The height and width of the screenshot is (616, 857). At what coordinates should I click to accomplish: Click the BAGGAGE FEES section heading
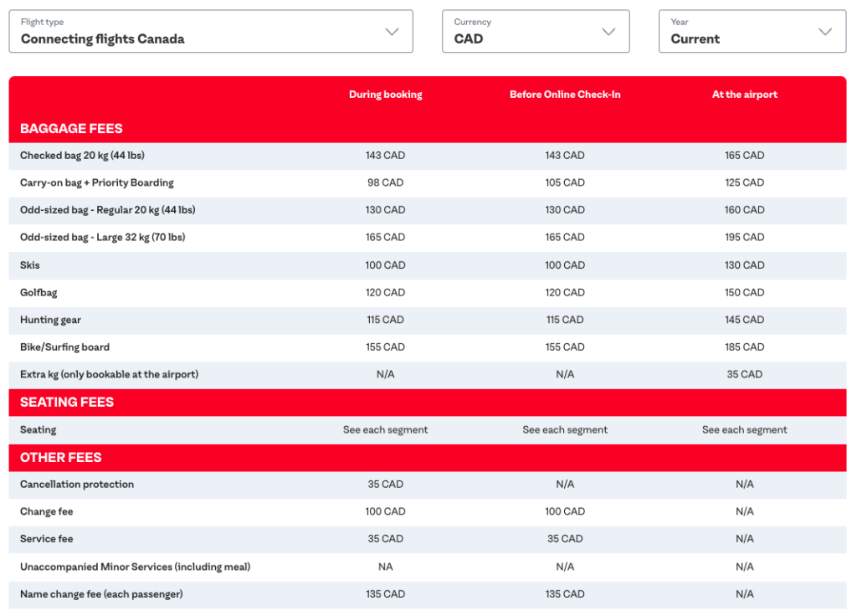point(71,129)
